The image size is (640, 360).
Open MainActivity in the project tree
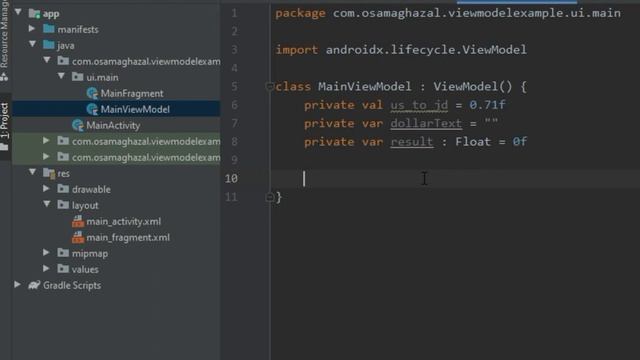pyautogui.click(x=113, y=125)
